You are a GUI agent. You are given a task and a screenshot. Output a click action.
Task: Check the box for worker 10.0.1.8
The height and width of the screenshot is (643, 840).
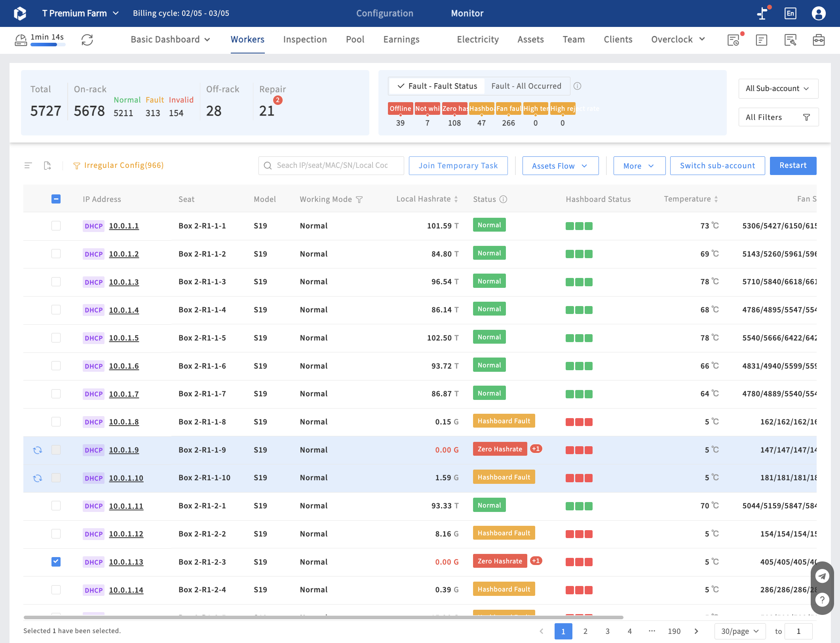point(56,422)
